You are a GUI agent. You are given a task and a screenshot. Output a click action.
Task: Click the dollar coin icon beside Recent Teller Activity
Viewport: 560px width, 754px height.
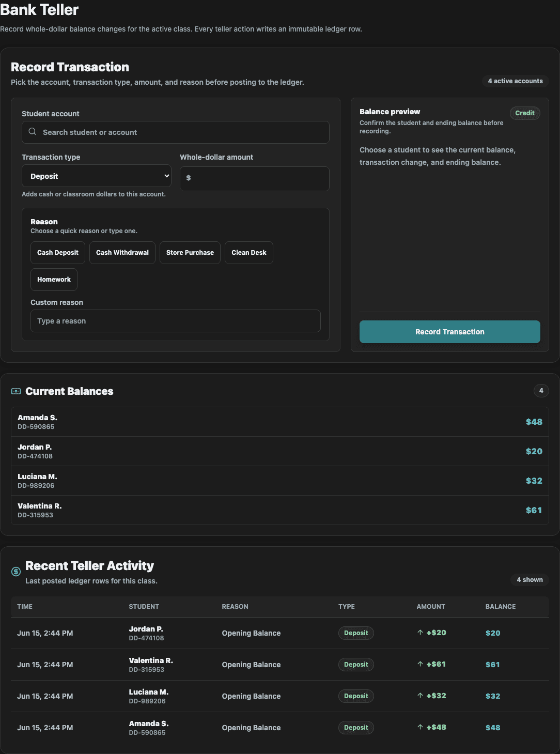(x=16, y=572)
